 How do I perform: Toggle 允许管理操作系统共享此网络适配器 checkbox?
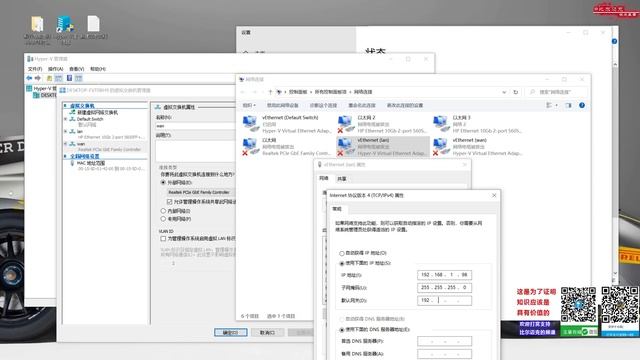pyautogui.click(x=169, y=202)
